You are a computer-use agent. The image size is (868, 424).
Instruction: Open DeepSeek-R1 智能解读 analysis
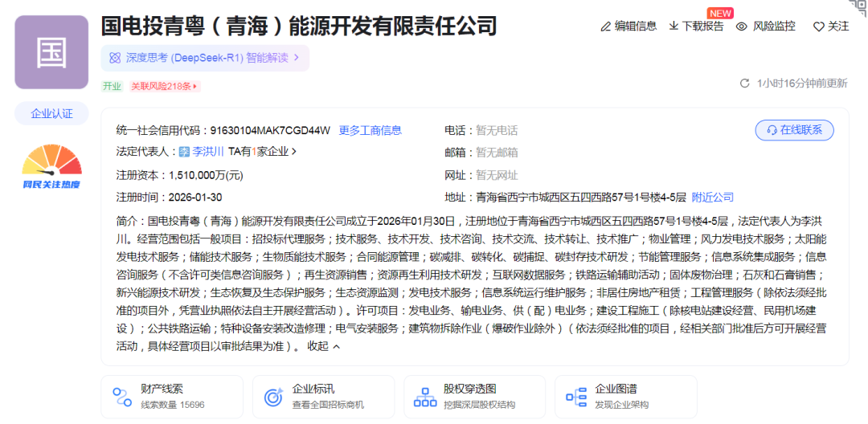(x=205, y=58)
